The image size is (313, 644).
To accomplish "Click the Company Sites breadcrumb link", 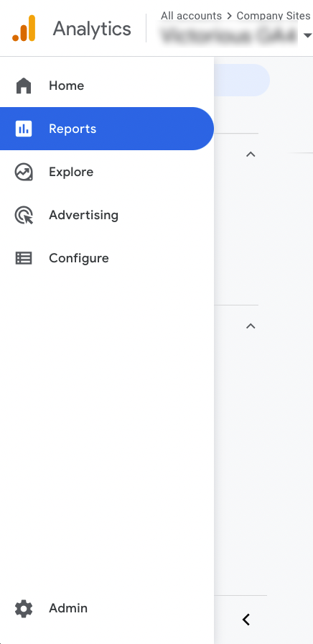I will 274,16.
